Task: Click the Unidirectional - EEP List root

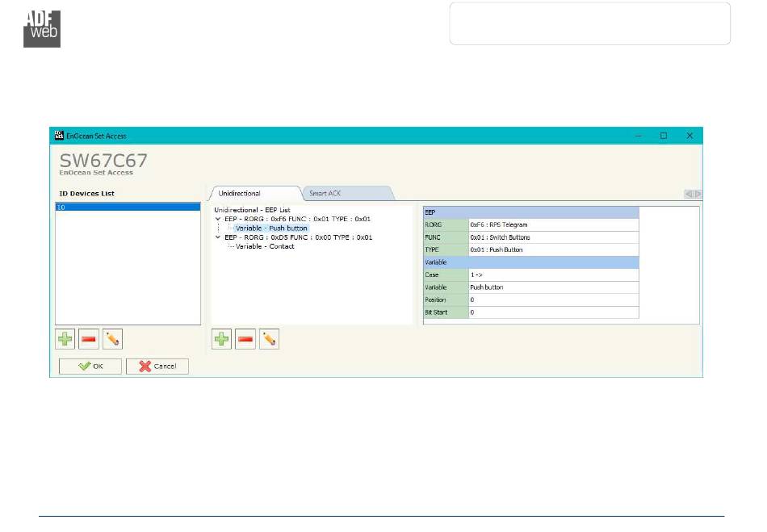Action: click(252, 210)
